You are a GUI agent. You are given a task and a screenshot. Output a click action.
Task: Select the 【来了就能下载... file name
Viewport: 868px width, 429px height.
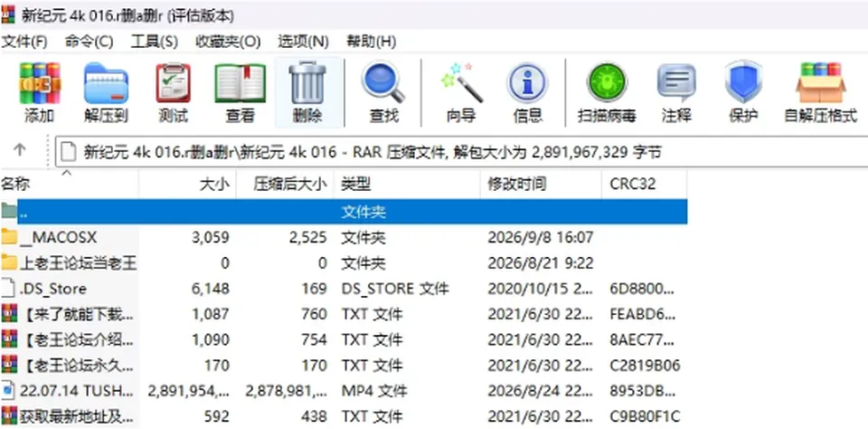(78, 314)
